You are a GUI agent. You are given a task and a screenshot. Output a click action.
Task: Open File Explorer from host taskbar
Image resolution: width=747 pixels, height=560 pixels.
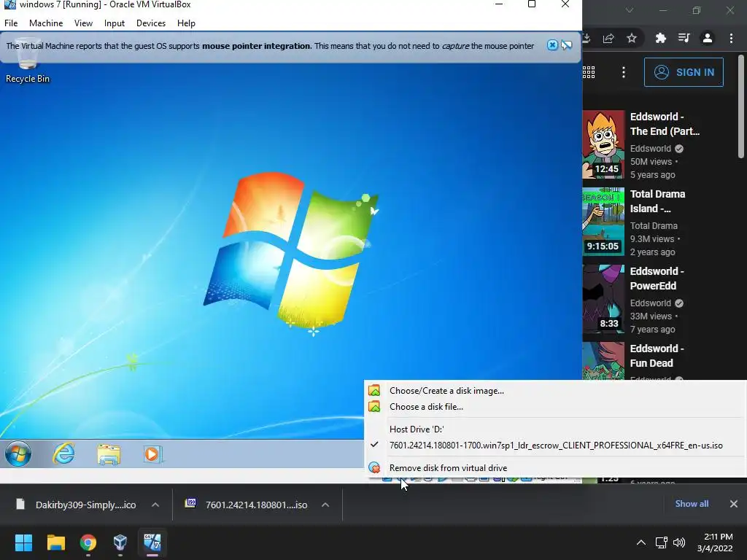pos(55,542)
